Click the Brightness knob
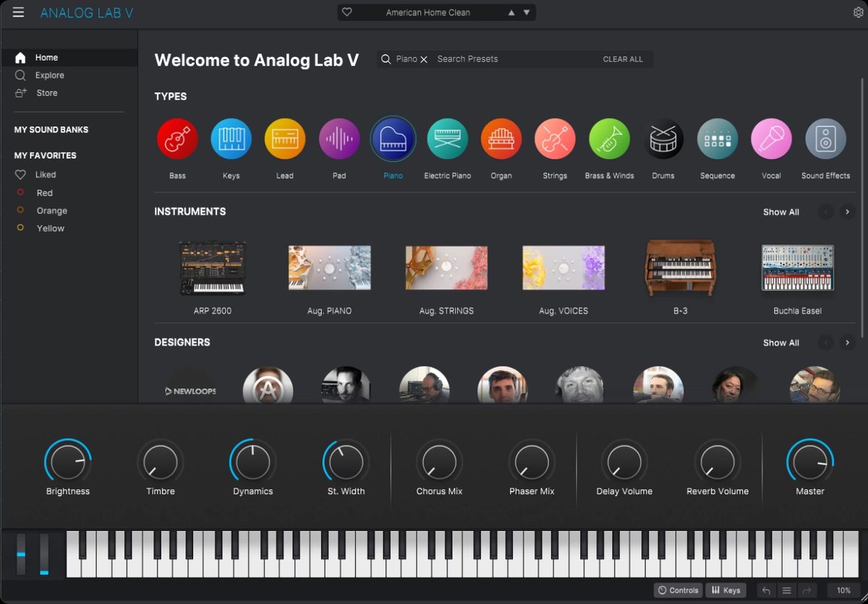 click(68, 461)
